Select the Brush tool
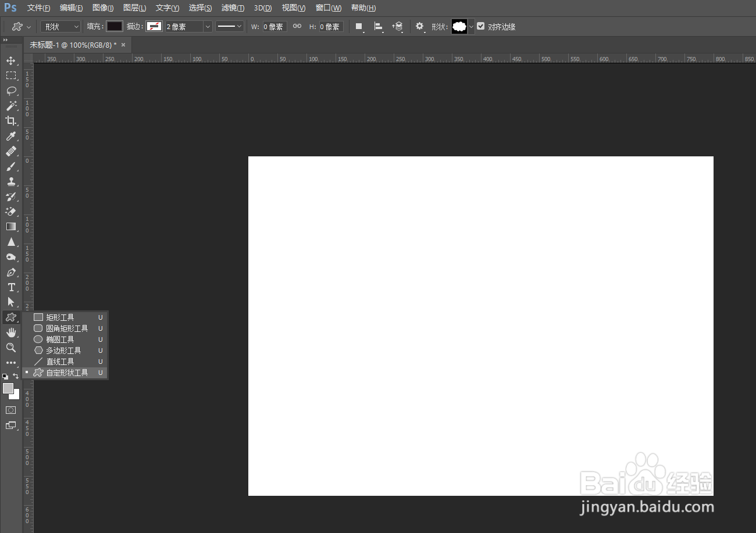756x533 pixels. click(11, 166)
